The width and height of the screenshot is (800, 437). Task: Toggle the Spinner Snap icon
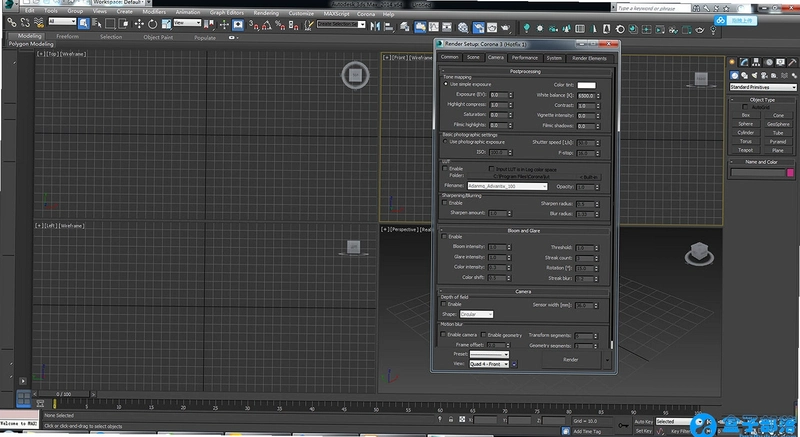click(x=293, y=24)
